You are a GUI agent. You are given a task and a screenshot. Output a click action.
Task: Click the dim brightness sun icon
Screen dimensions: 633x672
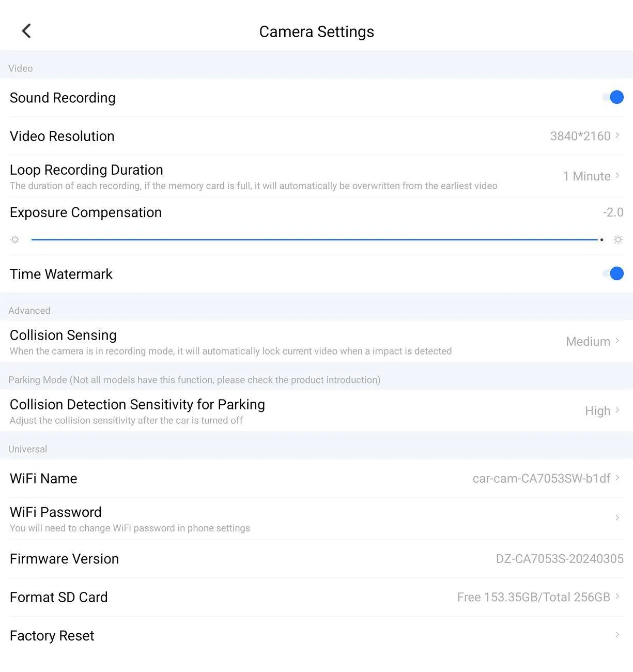pos(15,240)
